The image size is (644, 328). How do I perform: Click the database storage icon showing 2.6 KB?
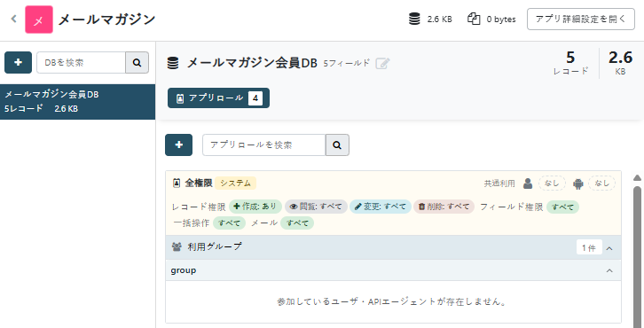(x=414, y=19)
